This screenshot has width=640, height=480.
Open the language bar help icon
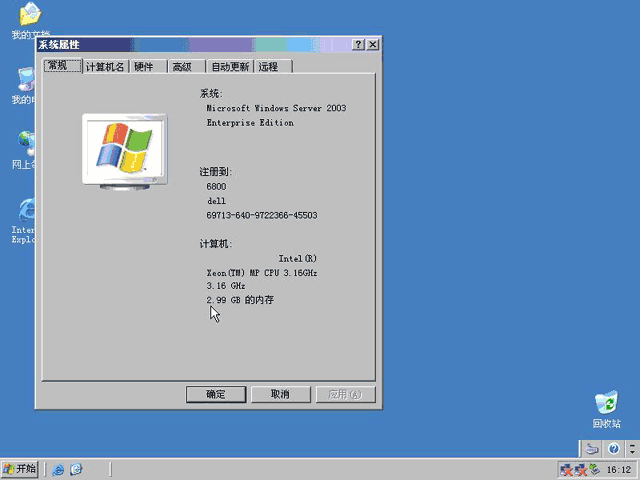point(613,449)
